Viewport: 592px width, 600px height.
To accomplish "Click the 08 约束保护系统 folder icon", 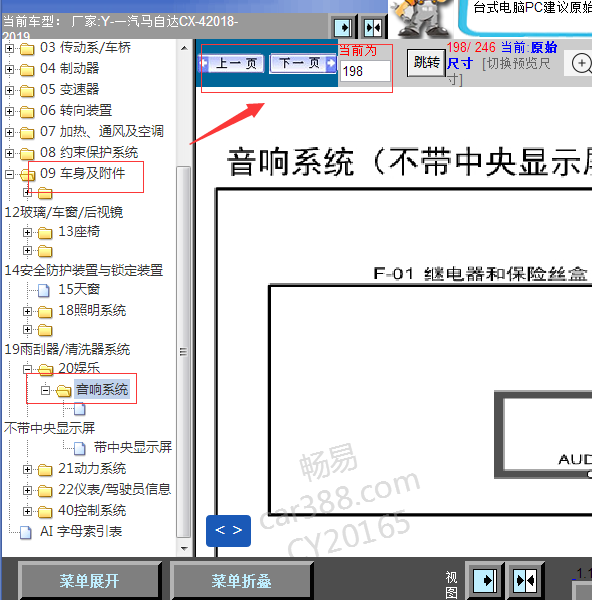I will pos(27,154).
